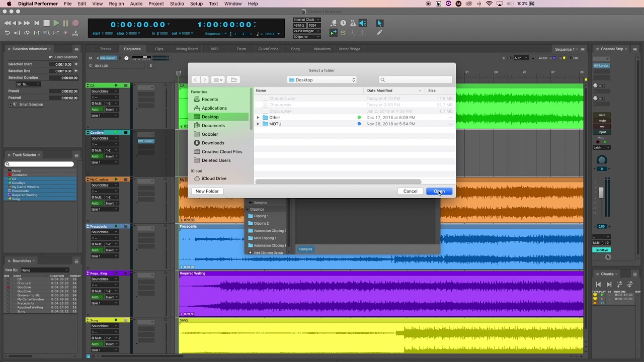Open CA track Soundbites dropdown
644x362 pixels.
click(104, 92)
